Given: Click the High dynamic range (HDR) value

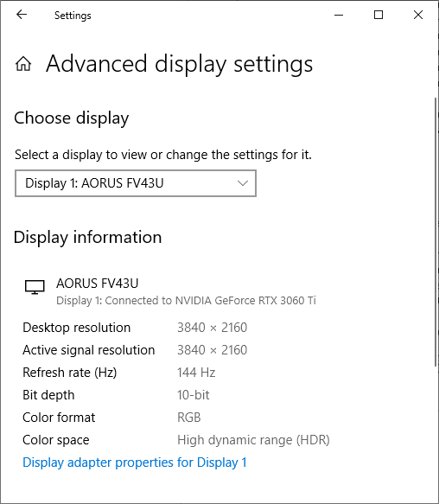Looking at the screenshot, I should click(253, 440).
